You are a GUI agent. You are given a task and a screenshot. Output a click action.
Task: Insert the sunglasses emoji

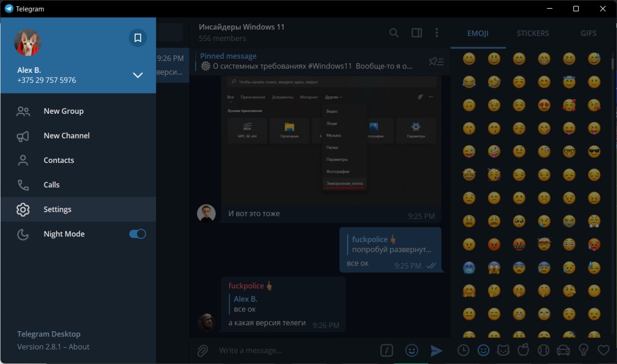point(594,151)
